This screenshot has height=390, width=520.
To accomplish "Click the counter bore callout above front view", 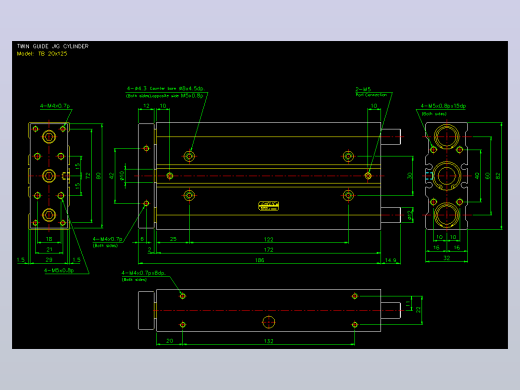I will pyautogui.click(x=165, y=92).
